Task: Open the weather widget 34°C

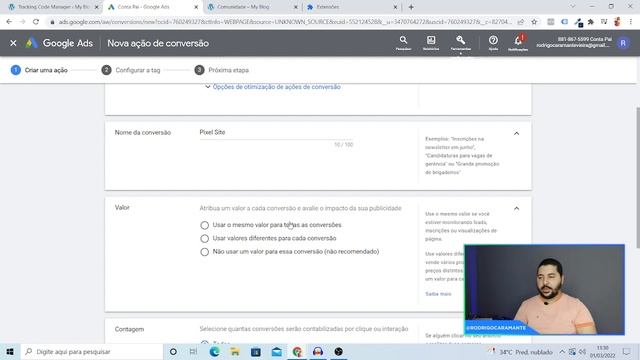Action: [x=520, y=351]
